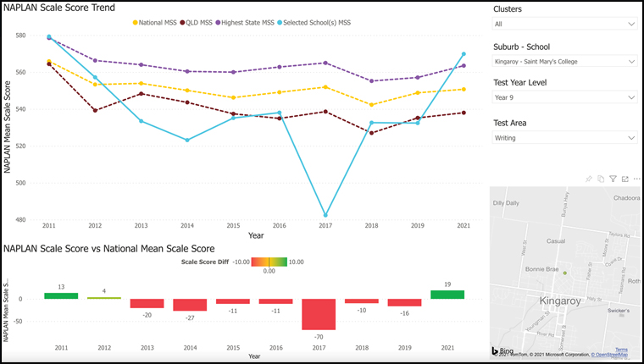Expand the Test Area dropdown
The image size is (644, 364).
[x=564, y=137]
